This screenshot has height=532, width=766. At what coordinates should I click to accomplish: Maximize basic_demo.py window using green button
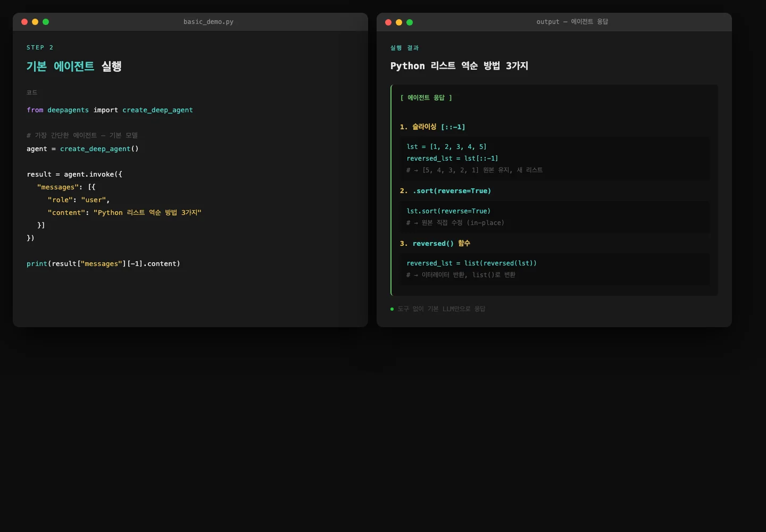pos(46,22)
